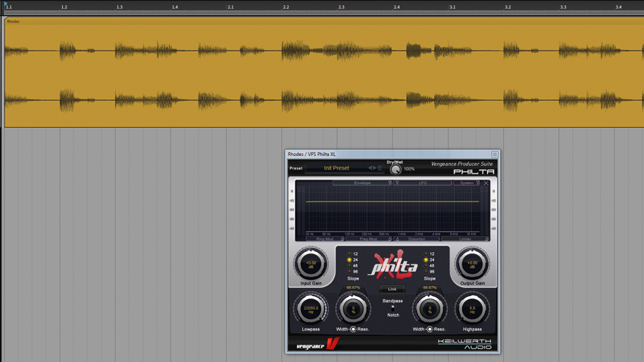644x362 pixels.
Task: Click the yellow filter curve line
Action: point(392,201)
